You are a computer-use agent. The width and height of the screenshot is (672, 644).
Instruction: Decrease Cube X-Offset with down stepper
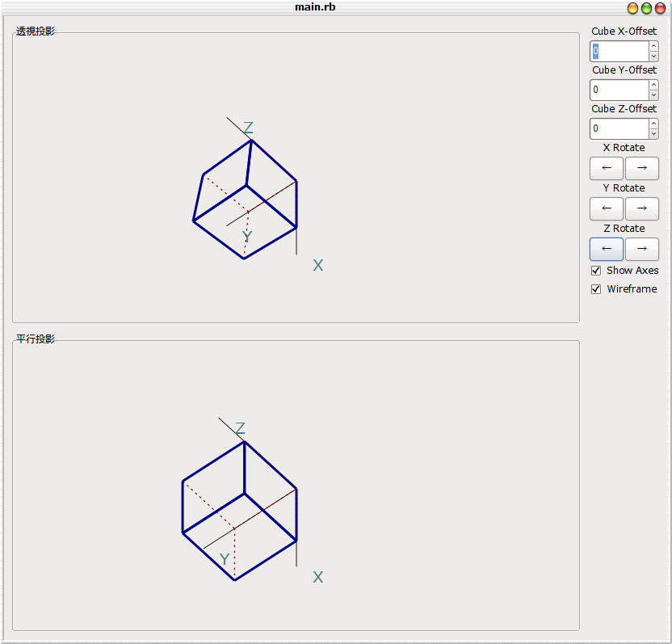coord(653,57)
